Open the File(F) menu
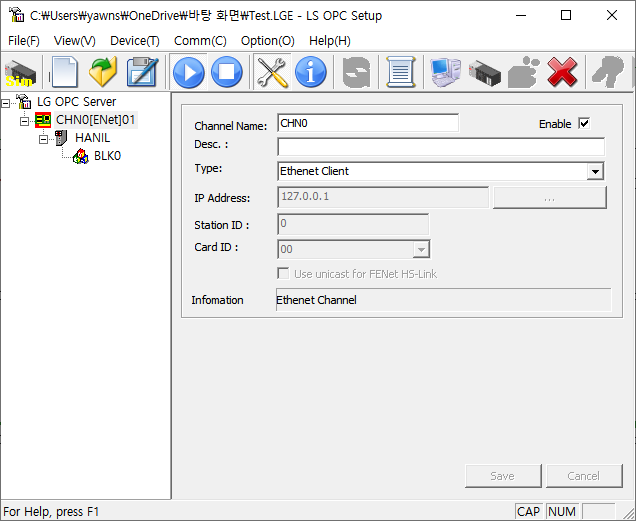Image resolution: width=636 pixels, height=521 pixels. click(24, 41)
